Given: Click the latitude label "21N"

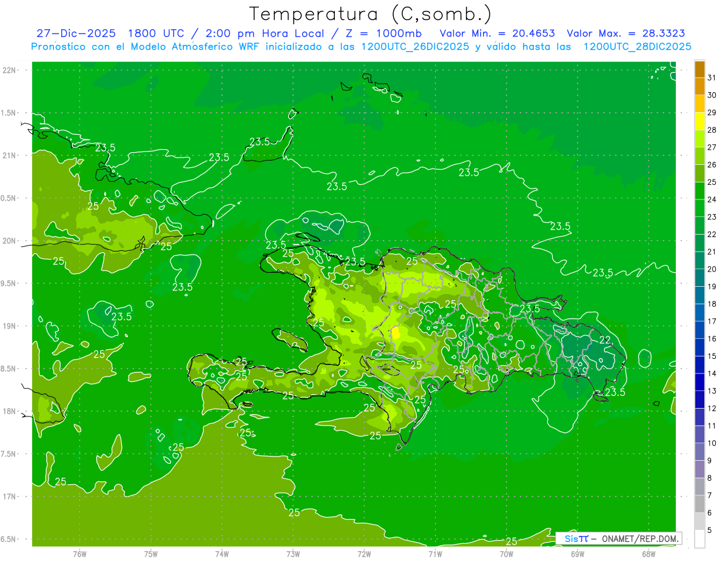Looking at the screenshot, I should click(x=10, y=155).
